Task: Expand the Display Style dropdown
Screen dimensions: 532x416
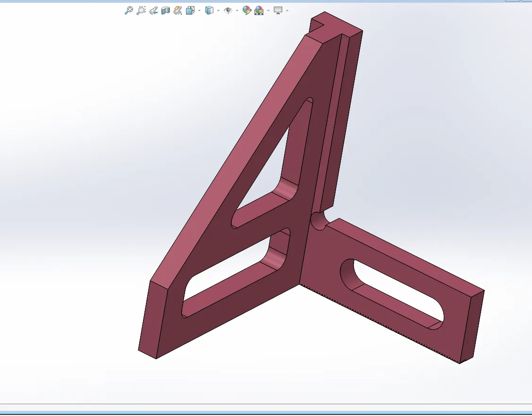Action: point(217,10)
